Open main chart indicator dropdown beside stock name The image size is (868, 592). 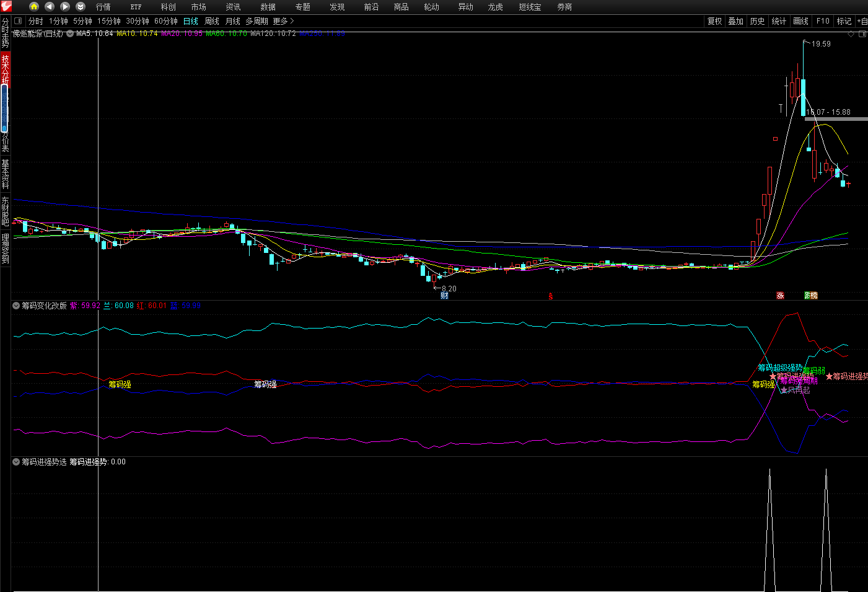point(70,34)
